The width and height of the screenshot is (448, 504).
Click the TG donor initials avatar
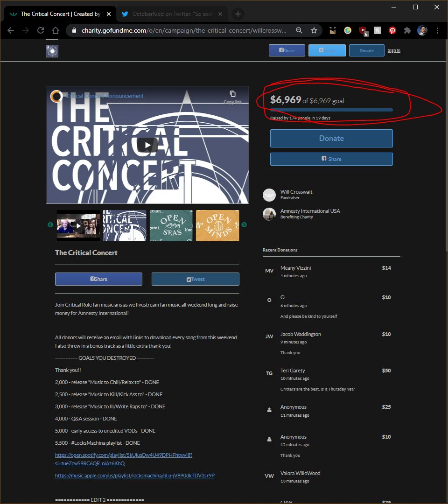[x=269, y=373]
